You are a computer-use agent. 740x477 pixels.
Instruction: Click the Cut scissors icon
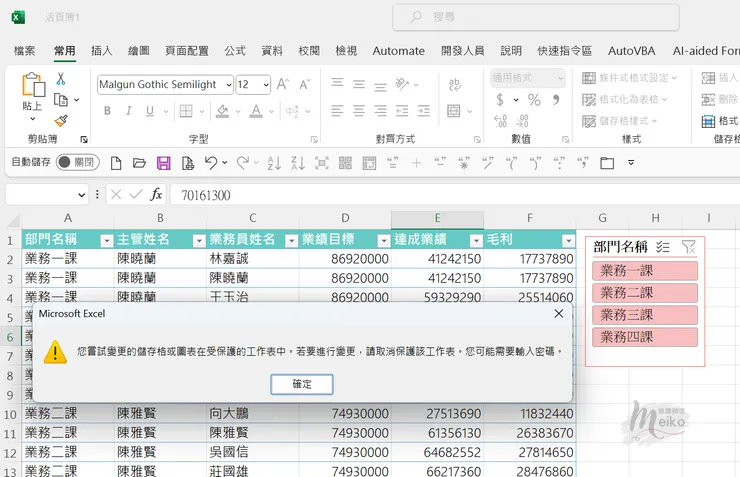61,79
